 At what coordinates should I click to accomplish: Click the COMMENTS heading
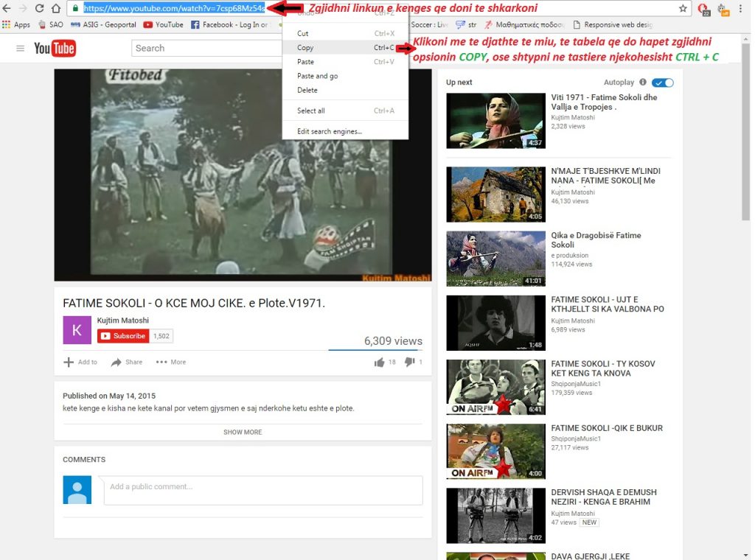(x=84, y=460)
